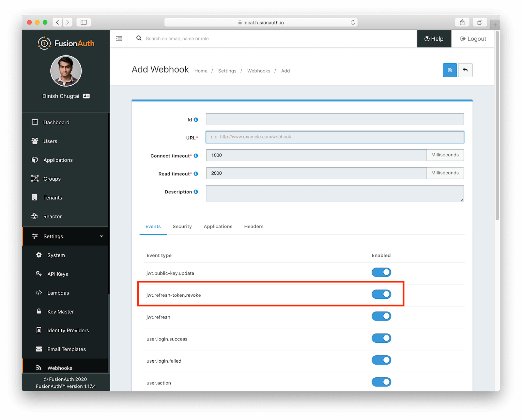Enable the jwt.public-key.update event
The width and height of the screenshot is (522, 420).
click(x=381, y=272)
